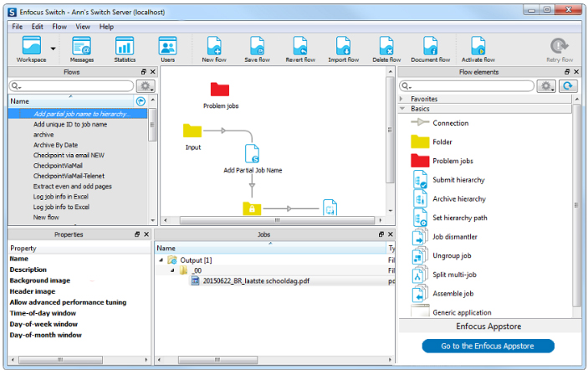Open the Workspace dropdown arrow
Screen dimensions: 588x370
(x=54, y=49)
